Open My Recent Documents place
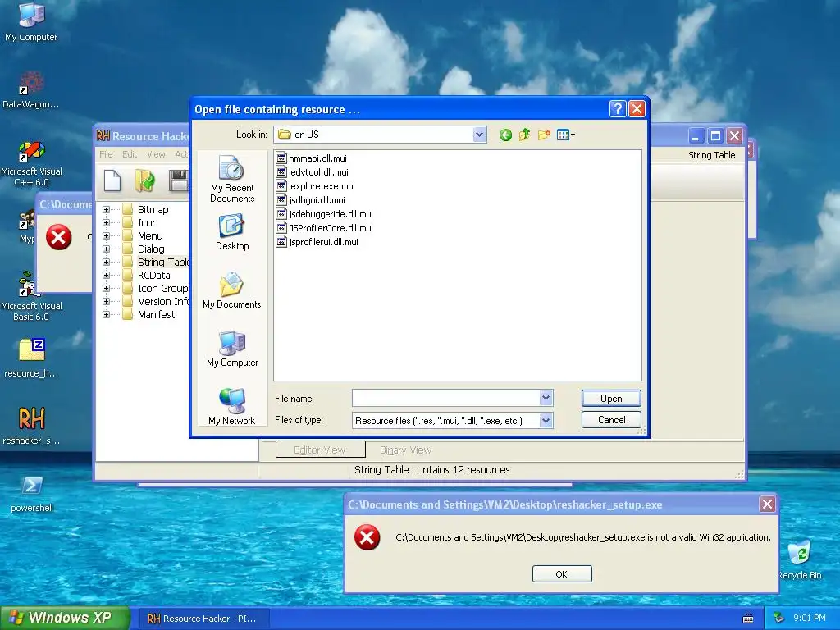Viewport: 840px width, 630px height. pos(232,179)
